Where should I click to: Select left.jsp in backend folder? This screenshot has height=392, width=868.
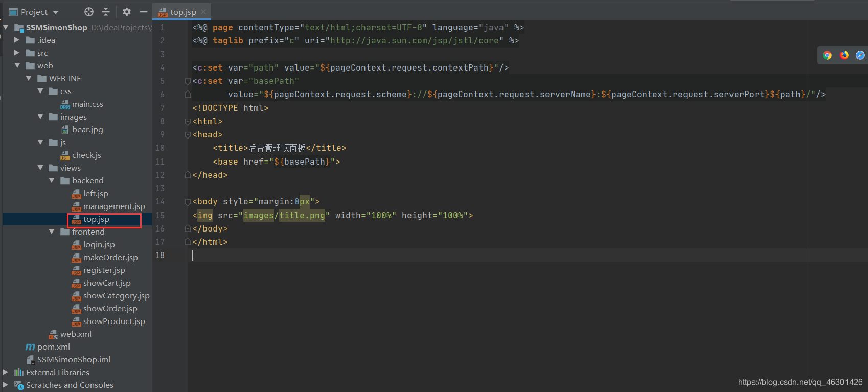[x=90, y=193]
